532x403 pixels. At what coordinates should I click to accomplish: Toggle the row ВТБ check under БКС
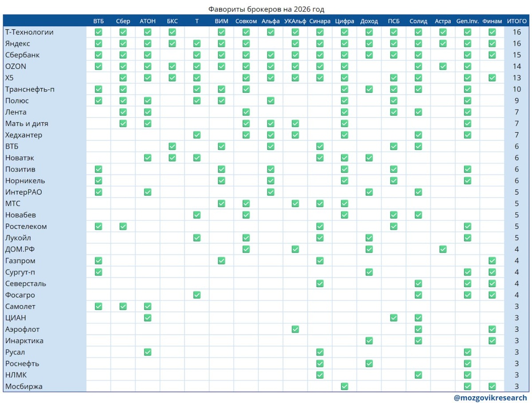pos(172,146)
